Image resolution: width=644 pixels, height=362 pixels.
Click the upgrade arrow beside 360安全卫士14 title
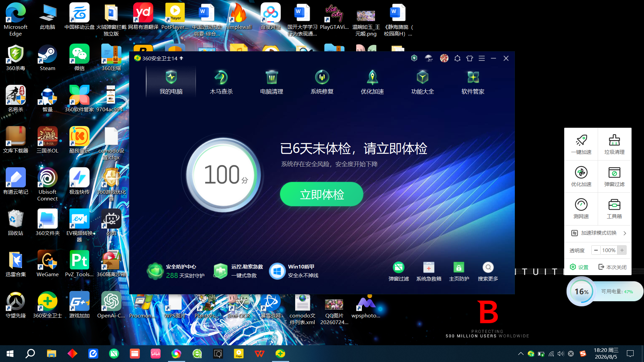click(181, 58)
